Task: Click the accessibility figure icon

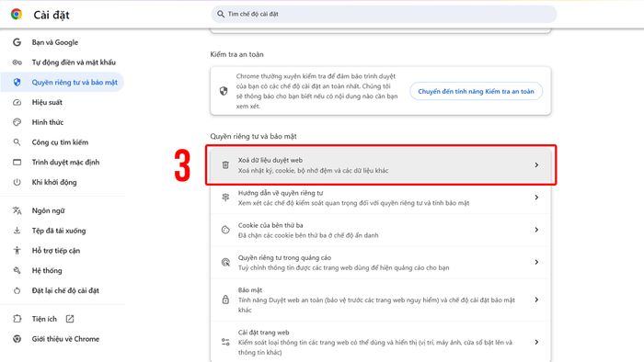Action: coord(17,251)
